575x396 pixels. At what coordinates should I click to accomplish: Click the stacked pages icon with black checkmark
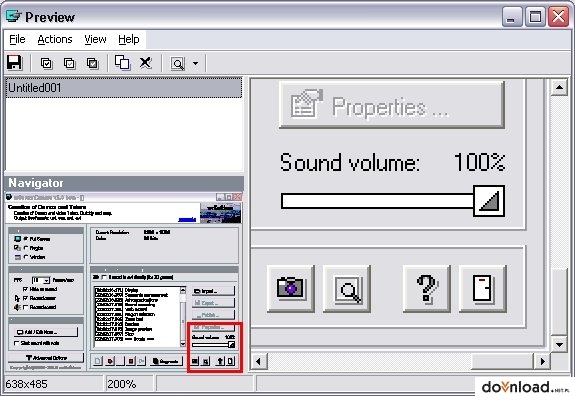coord(47,63)
